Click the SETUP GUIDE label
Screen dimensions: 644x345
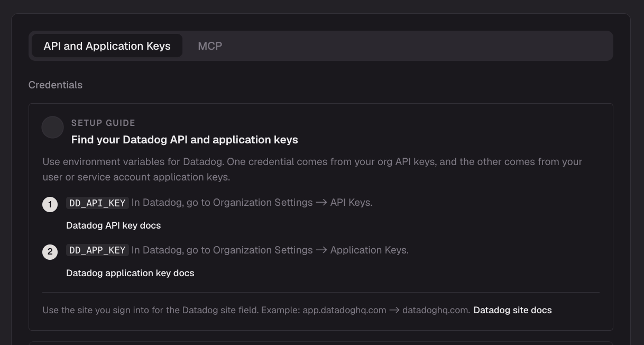(x=103, y=123)
